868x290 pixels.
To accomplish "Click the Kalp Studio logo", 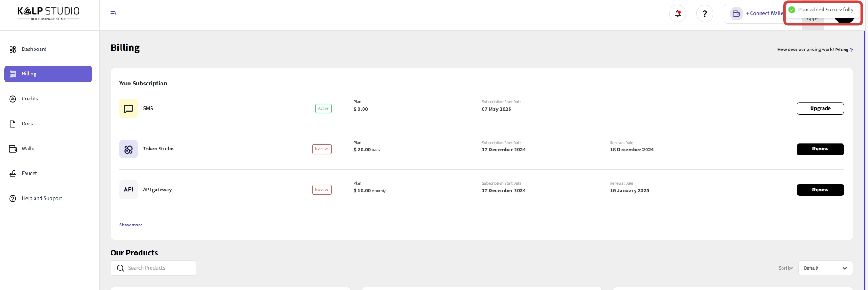I will point(48,13).
